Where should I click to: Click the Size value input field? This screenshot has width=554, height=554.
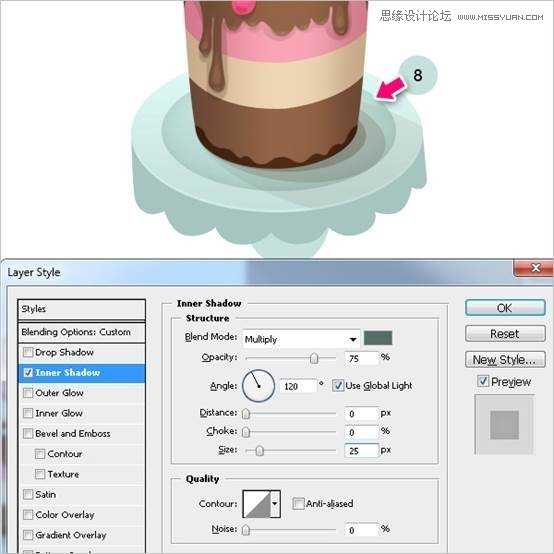[361, 450]
